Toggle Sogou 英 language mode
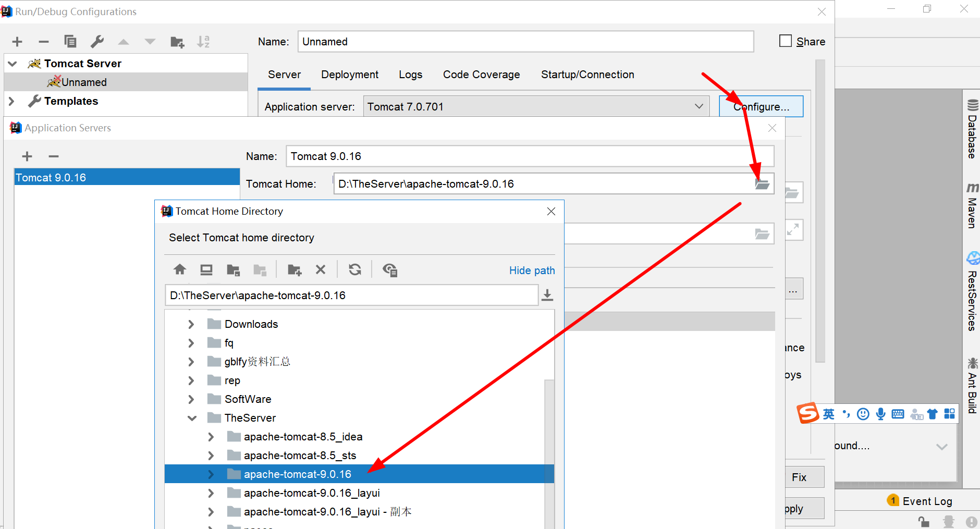 [829, 414]
